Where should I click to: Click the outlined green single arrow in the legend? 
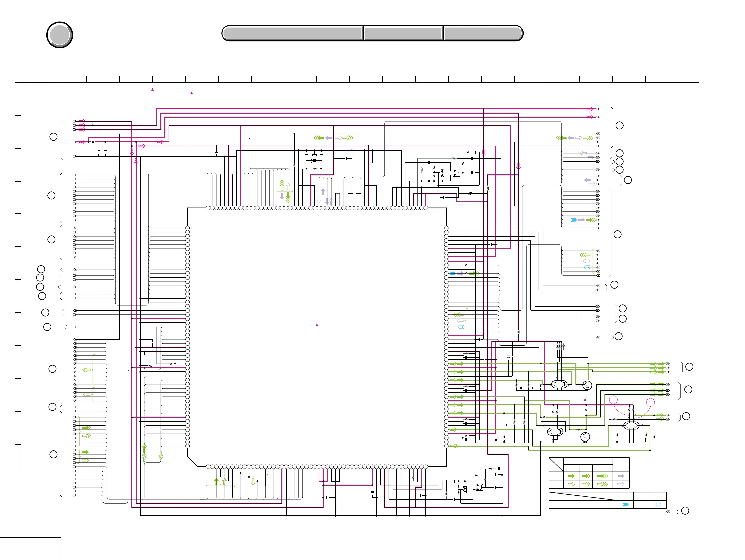tap(571, 484)
